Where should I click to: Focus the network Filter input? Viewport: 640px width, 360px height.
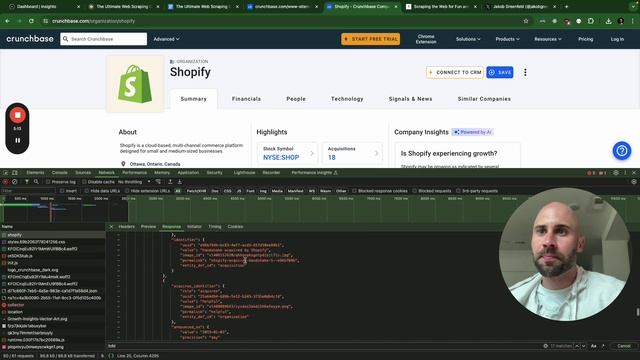(28, 191)
